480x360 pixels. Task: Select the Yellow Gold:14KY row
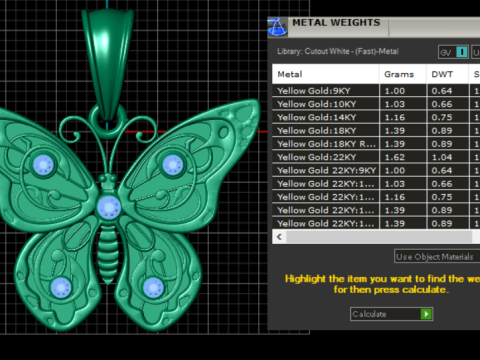(x=376, y=117)
